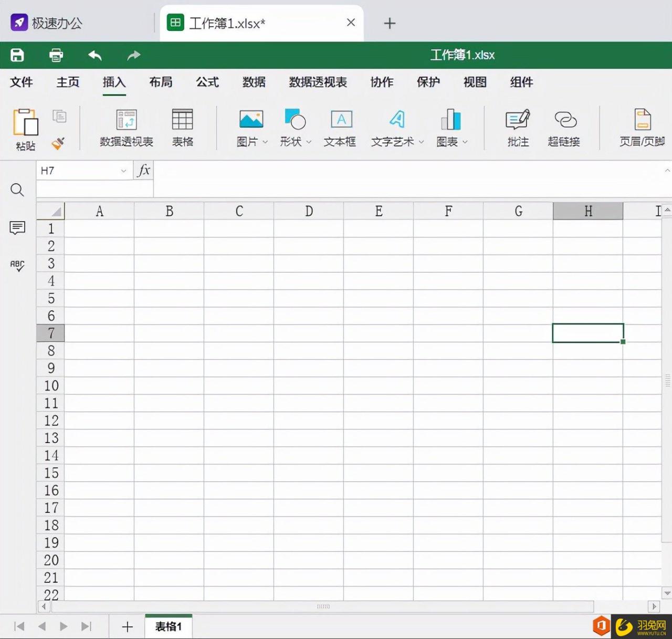Screen dimensions: 672x639
Task: Open the Name Box H7 dropdown
Action: (123, 171)
